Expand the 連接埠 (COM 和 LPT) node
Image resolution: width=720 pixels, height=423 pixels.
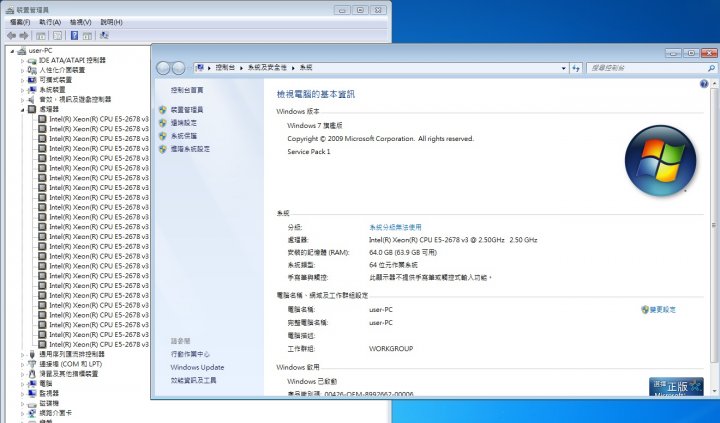point(23,364)
